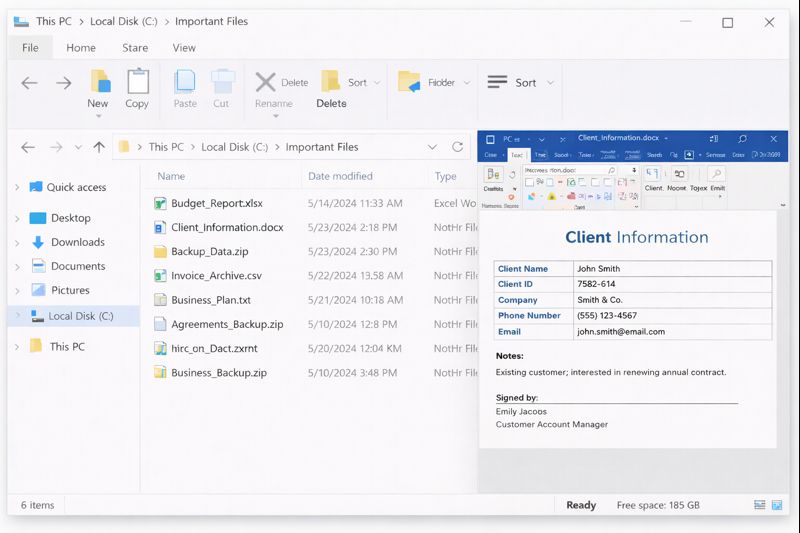
Task: Expand the Downloads folder in sidebar
Action: (17, 242)
